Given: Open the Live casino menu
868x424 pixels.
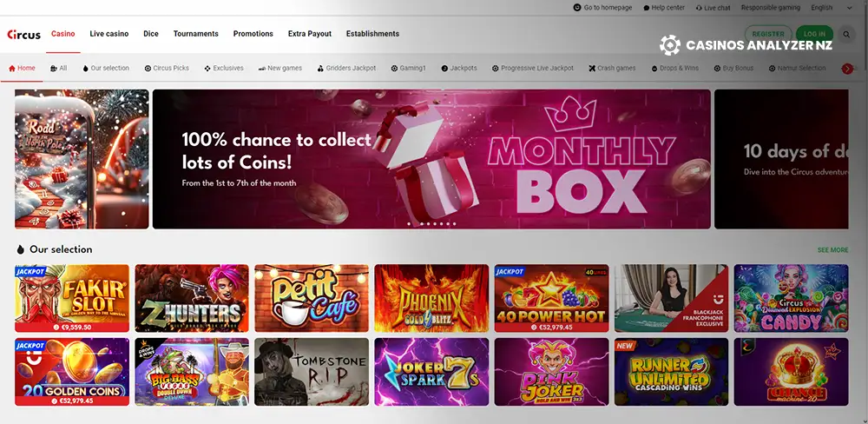Looking at the screenshot, I should tap(109, 34).
